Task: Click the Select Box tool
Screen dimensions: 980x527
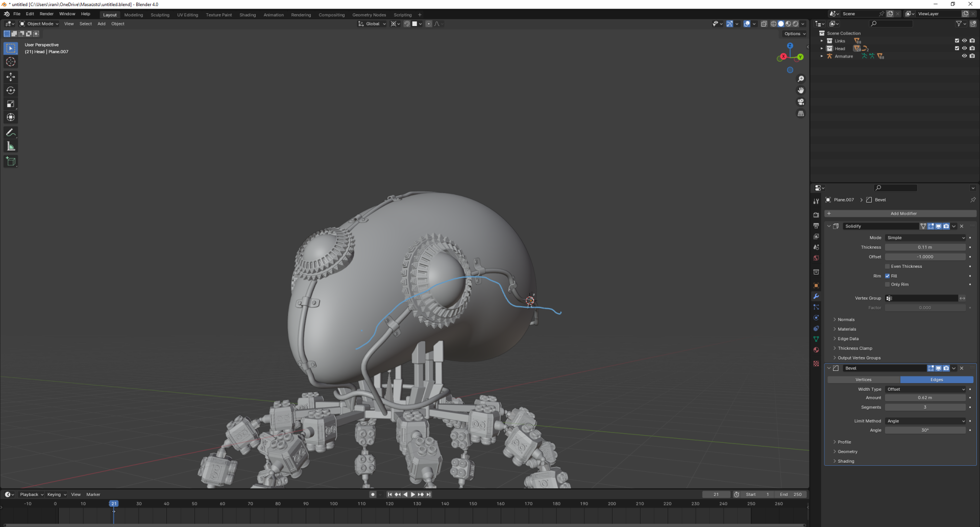Action: pyautogui.click(x=11, y=48)
